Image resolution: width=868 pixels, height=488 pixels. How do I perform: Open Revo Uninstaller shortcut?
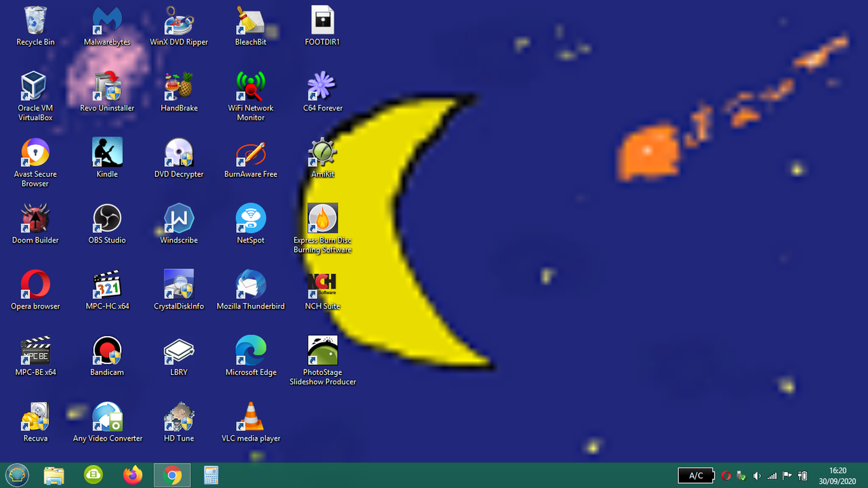point(107,87)
